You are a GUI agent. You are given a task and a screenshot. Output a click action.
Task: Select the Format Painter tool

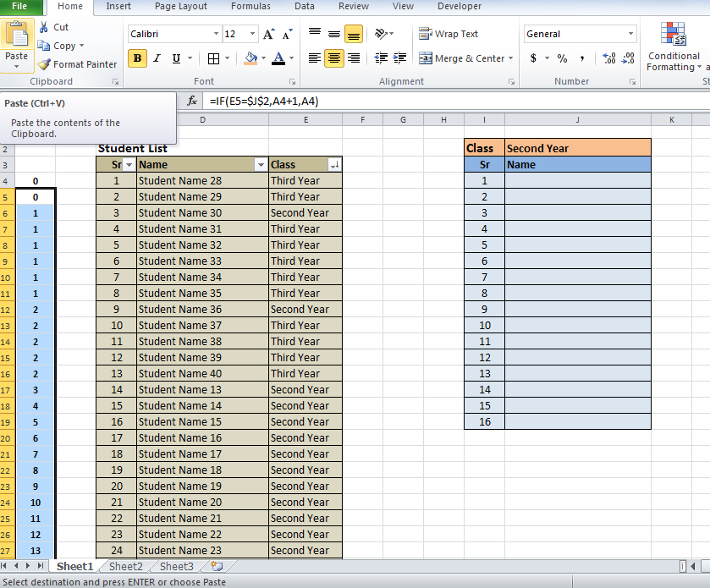click(78, 64)
